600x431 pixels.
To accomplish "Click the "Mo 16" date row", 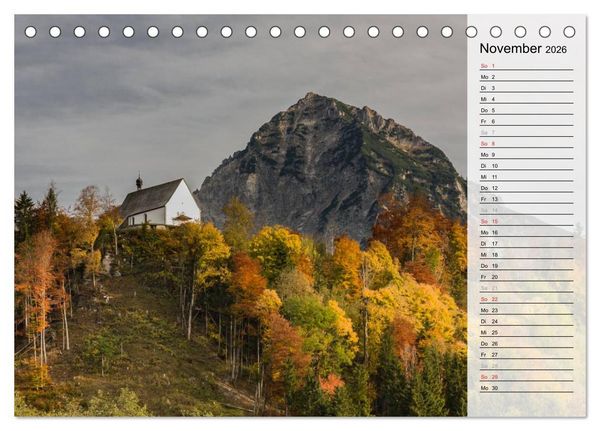I will (527, 232).
